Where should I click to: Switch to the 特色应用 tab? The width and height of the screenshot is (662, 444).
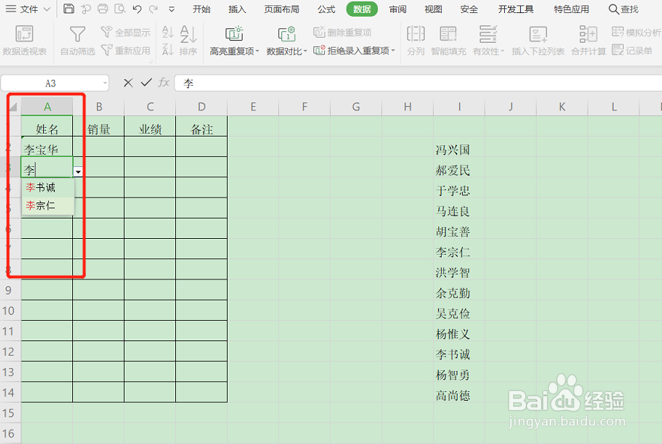coord(571,9)
